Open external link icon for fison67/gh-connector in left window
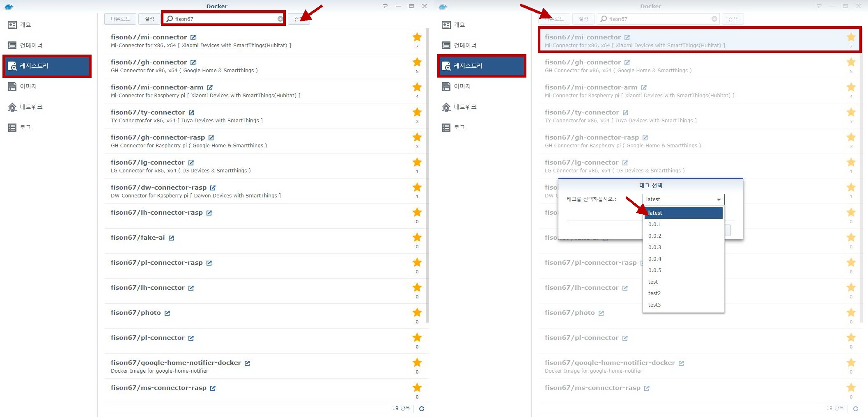 193,63
